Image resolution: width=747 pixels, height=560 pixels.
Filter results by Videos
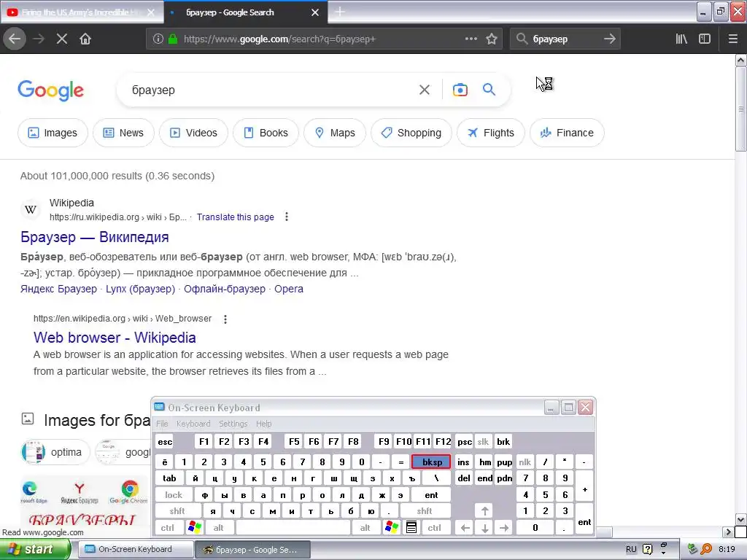tap(193, 133)
